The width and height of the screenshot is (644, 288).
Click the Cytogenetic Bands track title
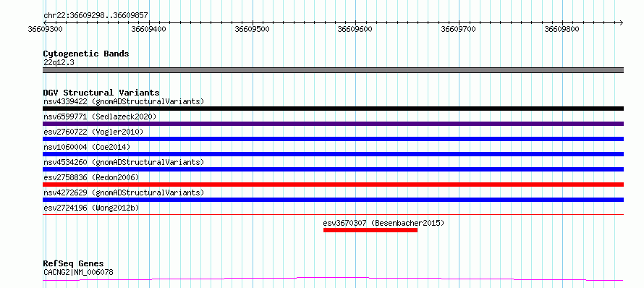86,54
